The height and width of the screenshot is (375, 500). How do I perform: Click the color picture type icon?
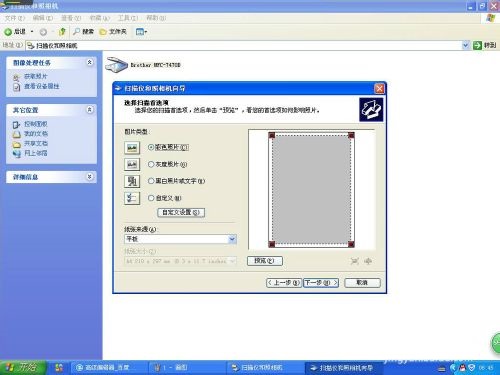point(132,148)
